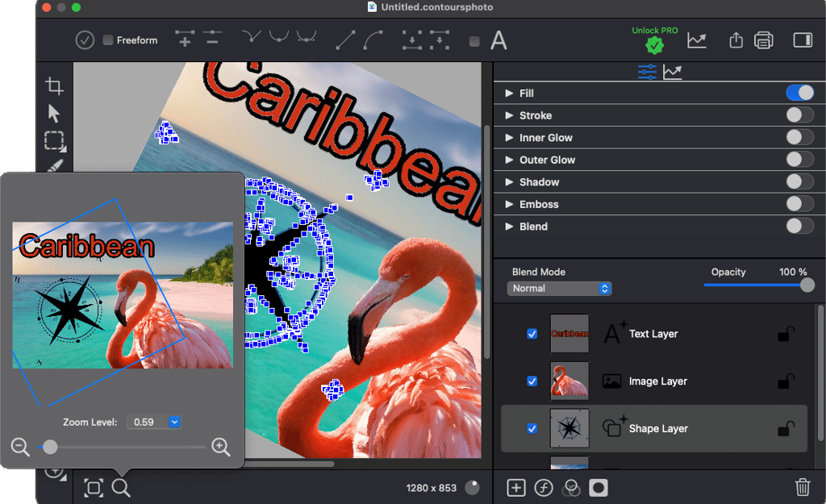Click the fit to screen icon
Viewport: 826px width, 504px height.
(94, 488)
